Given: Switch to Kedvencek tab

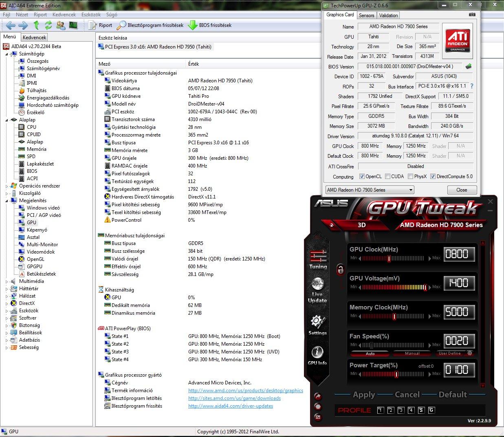Looking at the screenshot, I should (x=35, y=37).
